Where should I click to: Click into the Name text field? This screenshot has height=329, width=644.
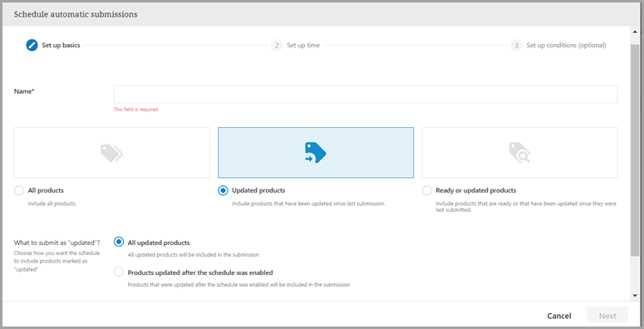tap(366, 94)
